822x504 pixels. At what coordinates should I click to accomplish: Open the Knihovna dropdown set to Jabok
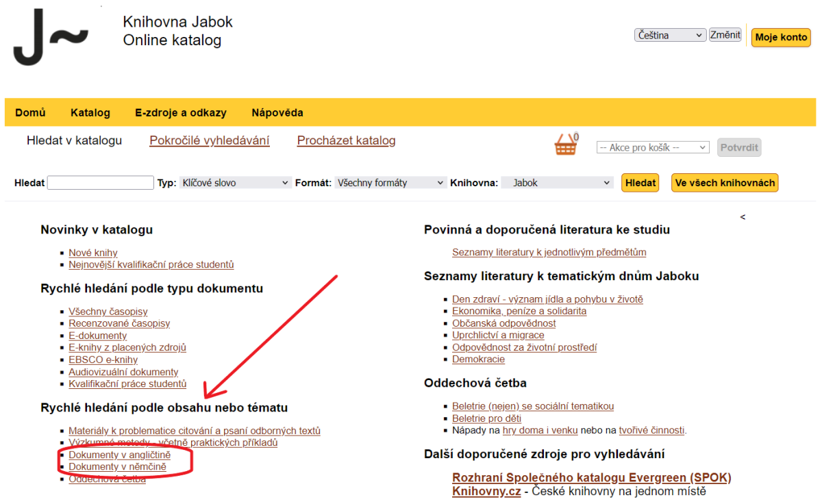[x=556, y=182]
